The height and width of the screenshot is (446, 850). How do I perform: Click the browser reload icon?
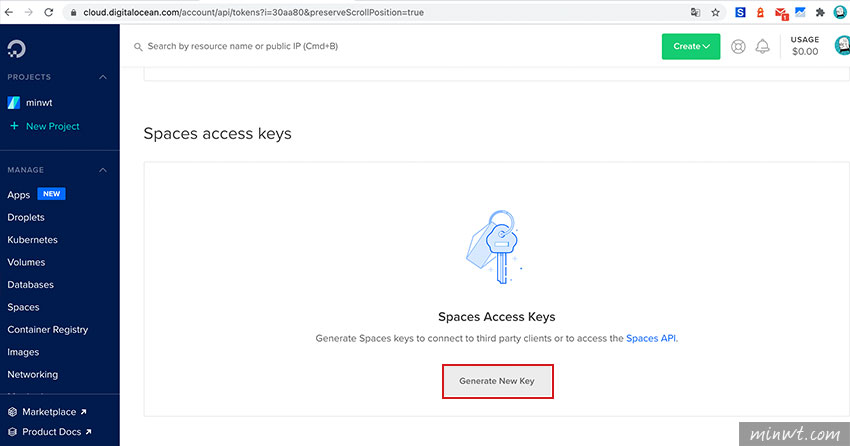pyautogui.click(x=48, y=12)
